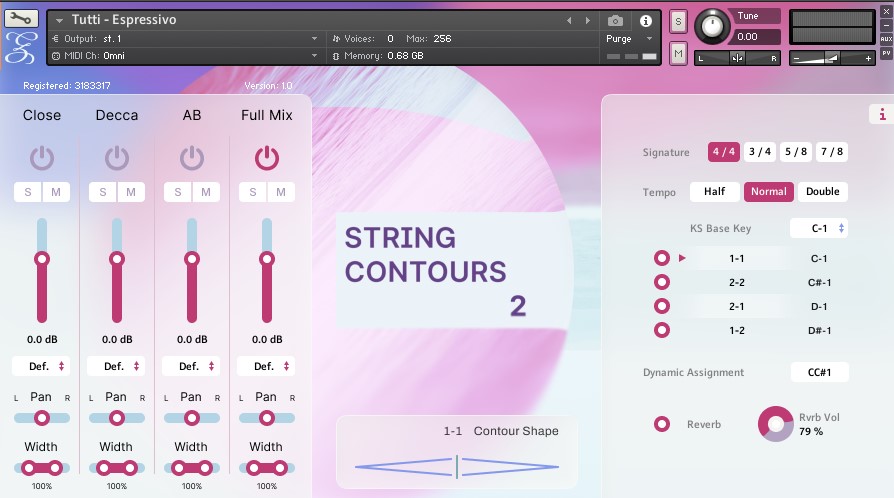Adjust the Full Mix volume fader
Image resolution: width=894 pixels, height=498 pixels.
266,259
